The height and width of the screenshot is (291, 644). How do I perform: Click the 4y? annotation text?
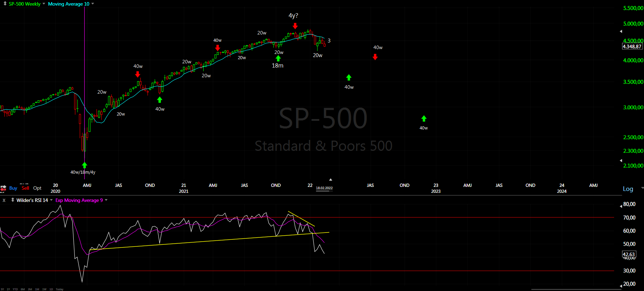pos(293,16)
